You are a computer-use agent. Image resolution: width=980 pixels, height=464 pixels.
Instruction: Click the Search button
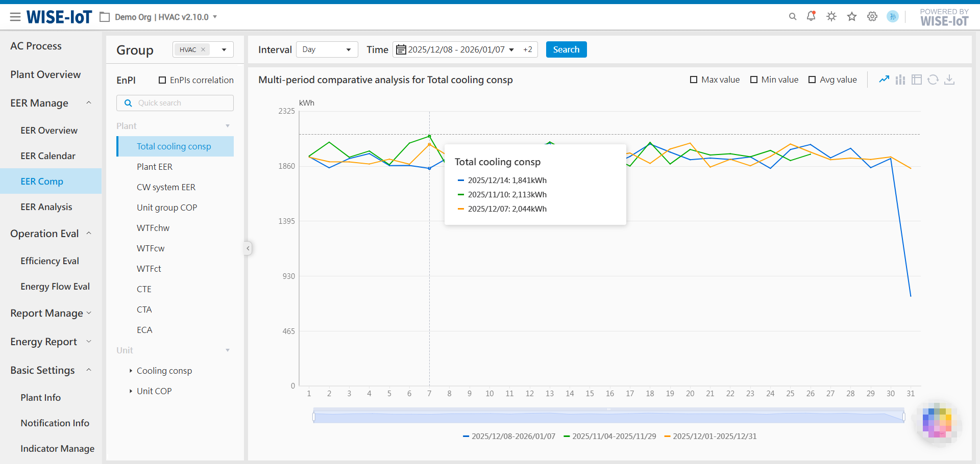pyautogui.click(x=566, y=49)
